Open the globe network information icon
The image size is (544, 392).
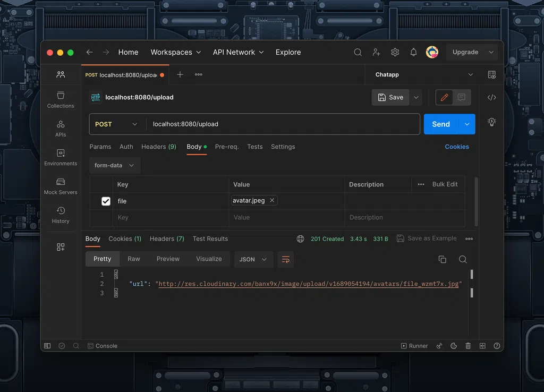(x=301, y=238)
